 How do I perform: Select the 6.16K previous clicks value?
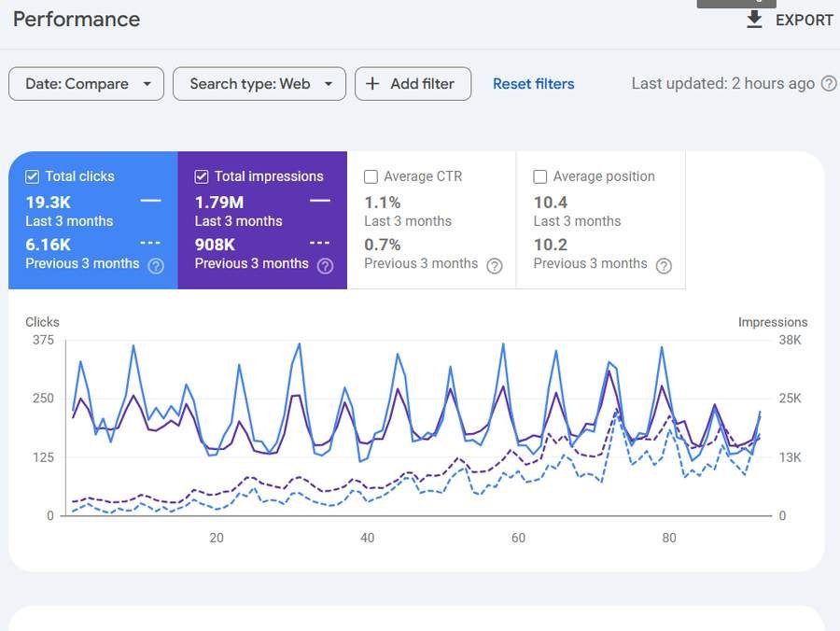[x=49, y=245]
